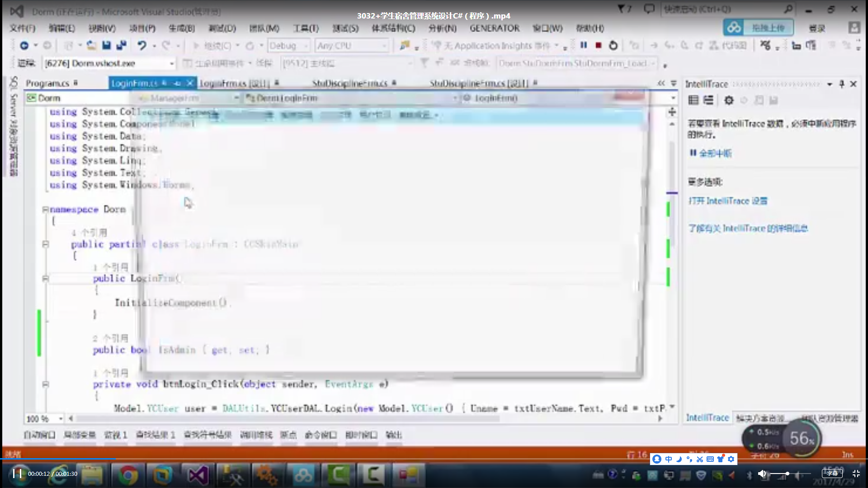Click the 全部中断 link in IntelliTrace
The height and width of the screenshot is (488, 868).
coord(715,153)
